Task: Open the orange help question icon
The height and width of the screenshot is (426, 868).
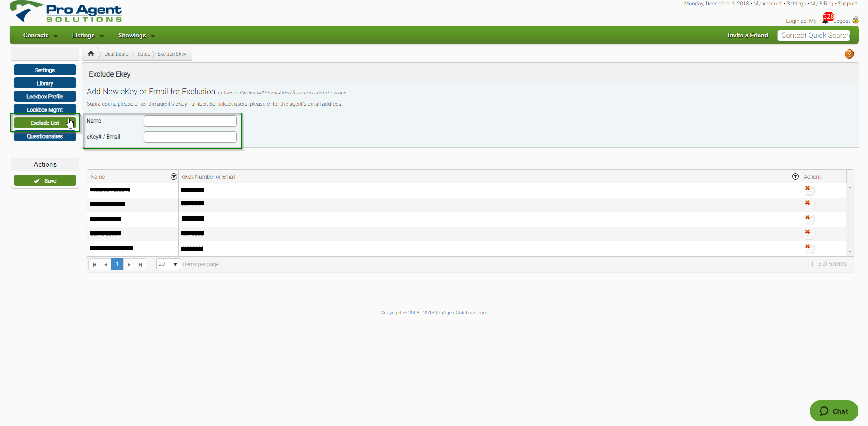Action: coord(849,54)
